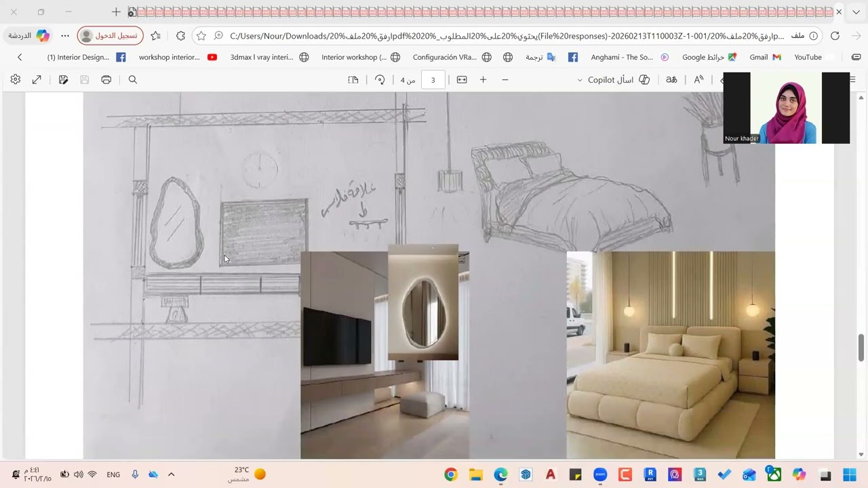The width and height of the screenshot is (868, 488).
Task: Open the 3dmax vray interior bookmark
Action: click(269, 58)
